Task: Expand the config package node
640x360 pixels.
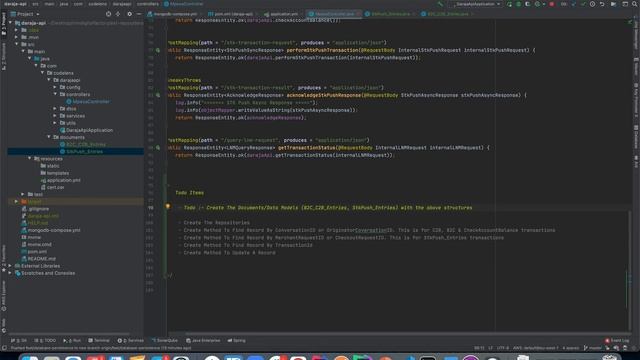Action: [55, 87]
